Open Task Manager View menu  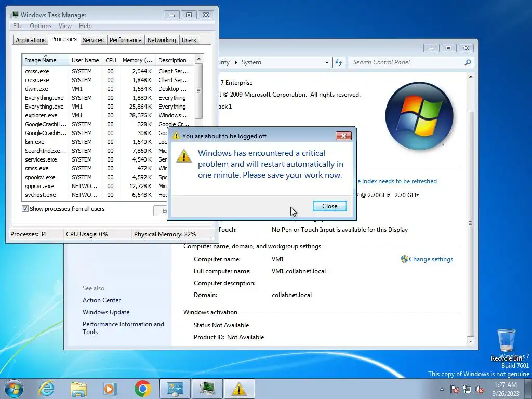tap(65, 26)
